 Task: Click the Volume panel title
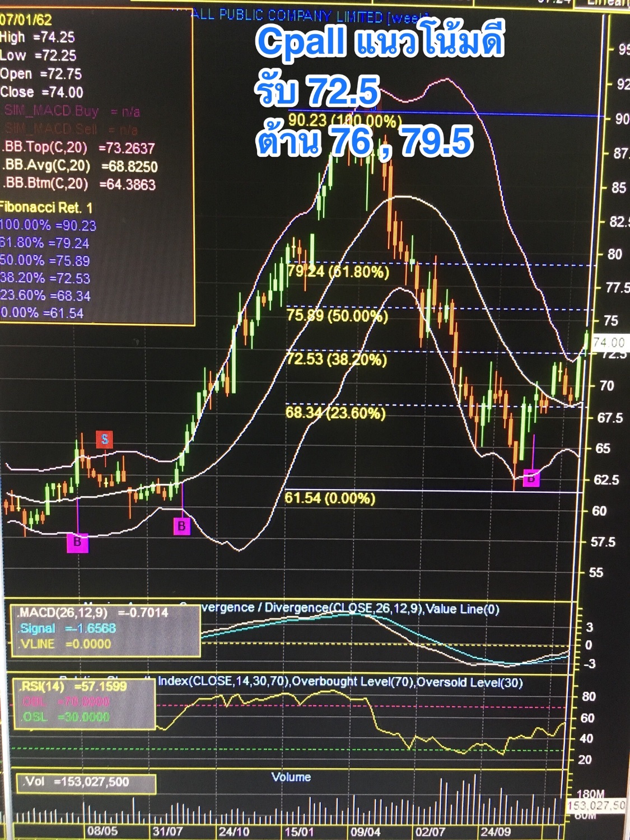click(x=291, y=777)
